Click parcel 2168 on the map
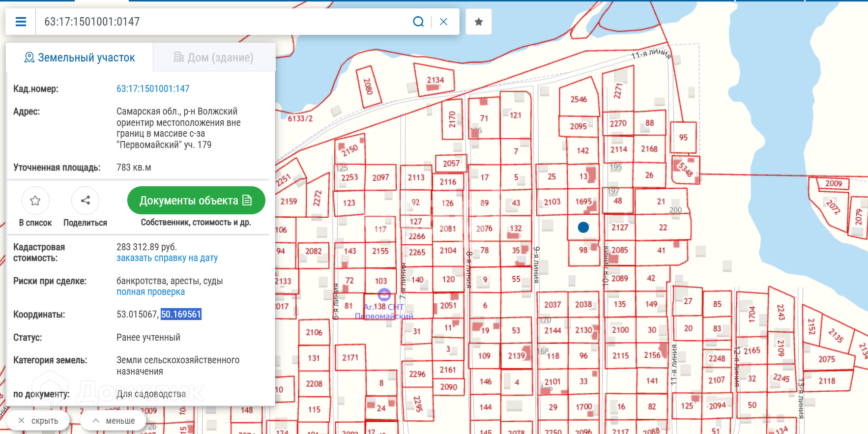This screenshot has height=434, width=868. (x=649, y=149)
